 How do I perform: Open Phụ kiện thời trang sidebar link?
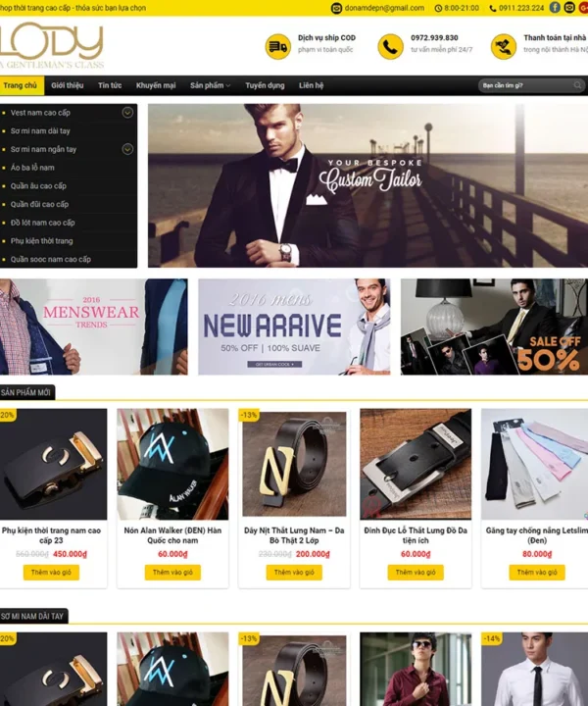pos(41,241)
